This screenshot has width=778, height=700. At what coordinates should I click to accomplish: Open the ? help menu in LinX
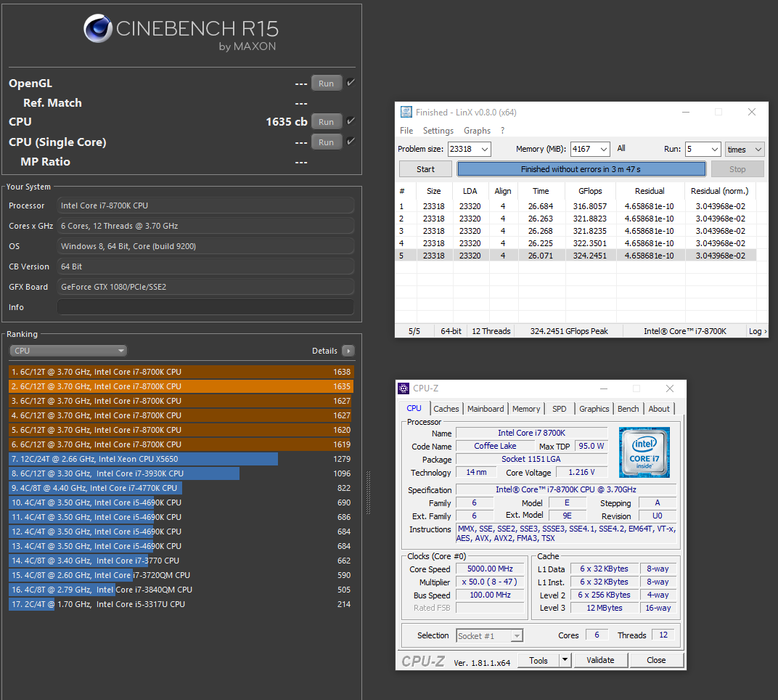point(503,131)
